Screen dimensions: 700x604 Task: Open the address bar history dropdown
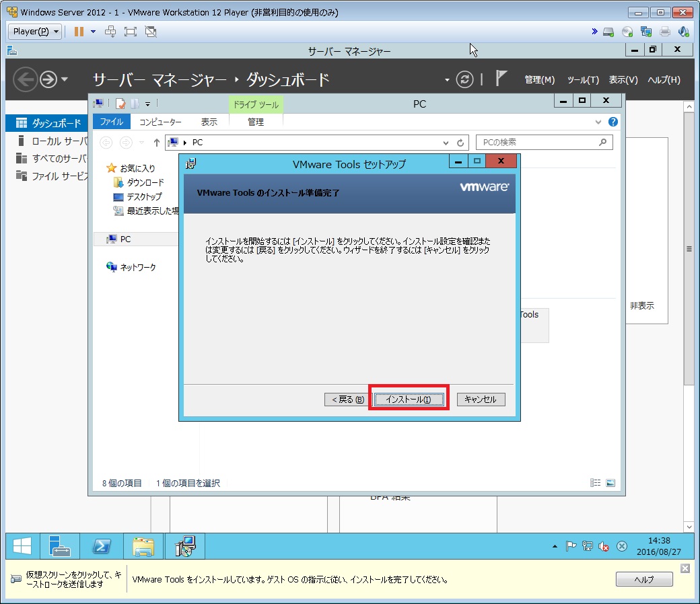(446, 143)
